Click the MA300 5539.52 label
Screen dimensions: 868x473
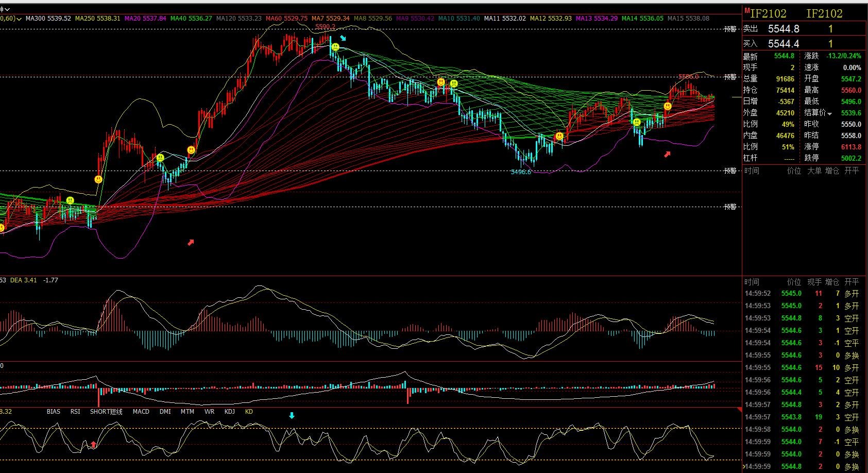click(x=48, y=19)
